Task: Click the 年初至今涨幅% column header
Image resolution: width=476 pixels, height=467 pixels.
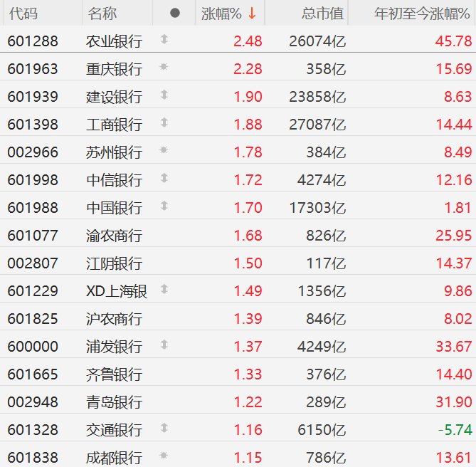Action: 422,14
